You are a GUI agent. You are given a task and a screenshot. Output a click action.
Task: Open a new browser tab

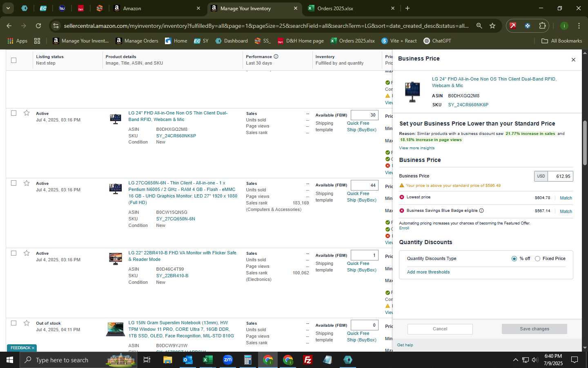(x=407, y=8)
